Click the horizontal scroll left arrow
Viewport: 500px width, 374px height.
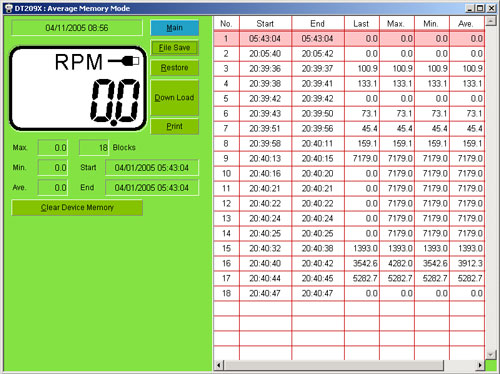[x=219, y=365]
